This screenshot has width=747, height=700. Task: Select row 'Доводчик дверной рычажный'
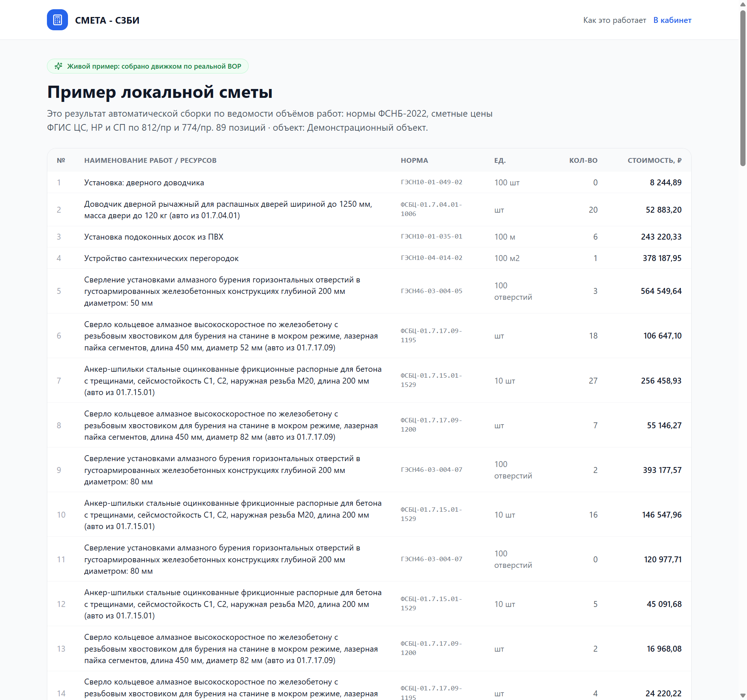[369, 210]
